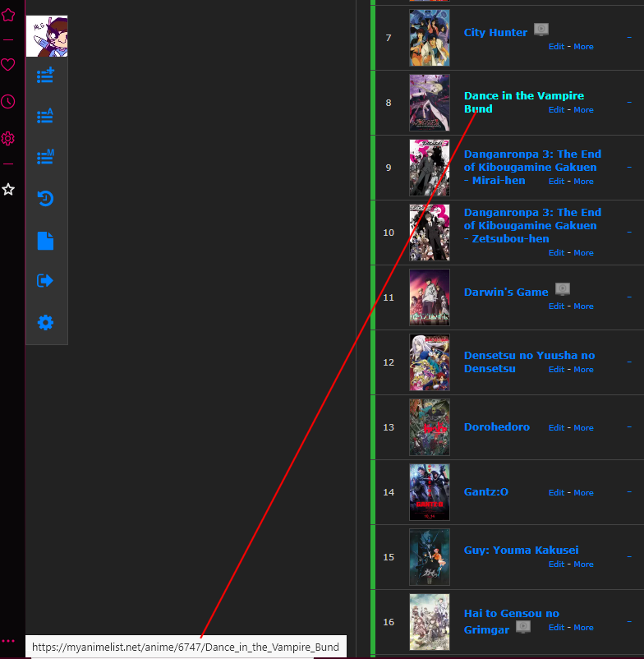Open the history icon in sidebar
The width and height of the screenshot is (644, 659).
46,198
